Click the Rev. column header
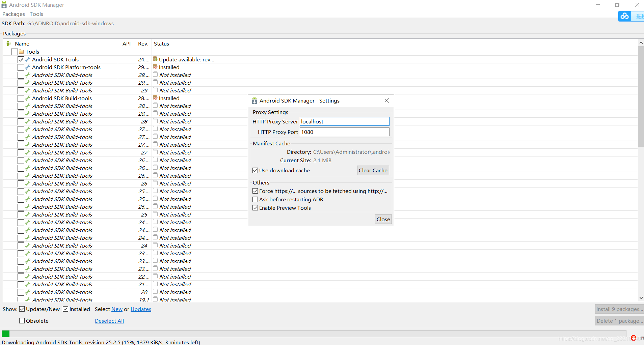644x345 pixels. click(143, 44)
